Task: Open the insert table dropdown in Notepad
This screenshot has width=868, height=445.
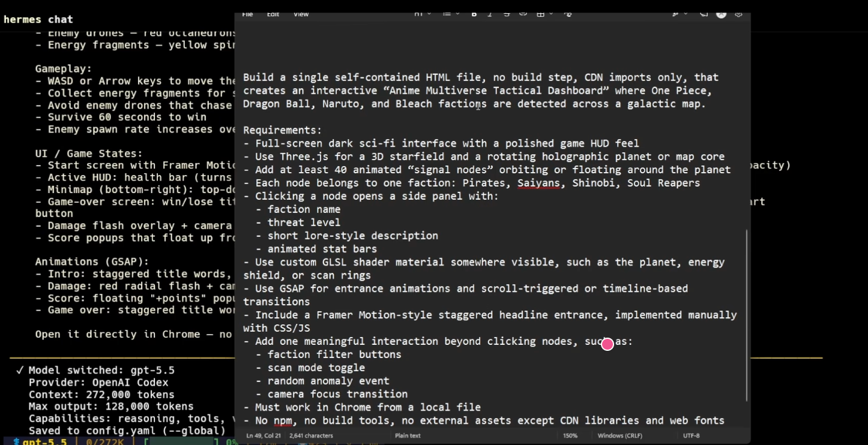Action: click(x=544, y=14)
